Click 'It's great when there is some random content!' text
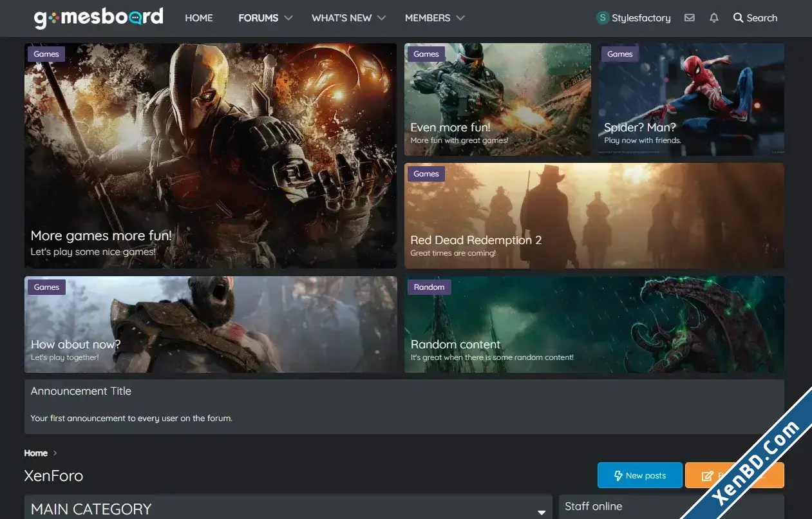 click(x=492, y=357)
